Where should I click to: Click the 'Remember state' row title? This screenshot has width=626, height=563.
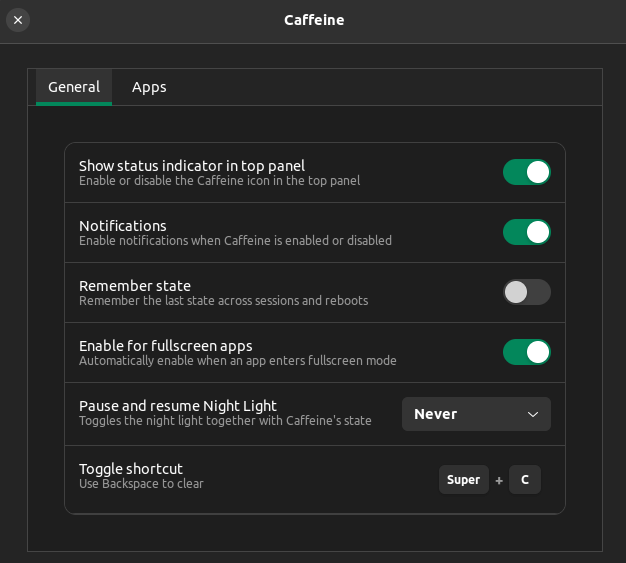(135, 286)
